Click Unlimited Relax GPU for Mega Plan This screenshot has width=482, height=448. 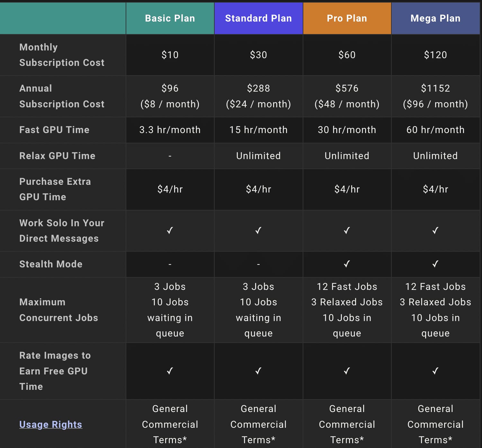435,156
